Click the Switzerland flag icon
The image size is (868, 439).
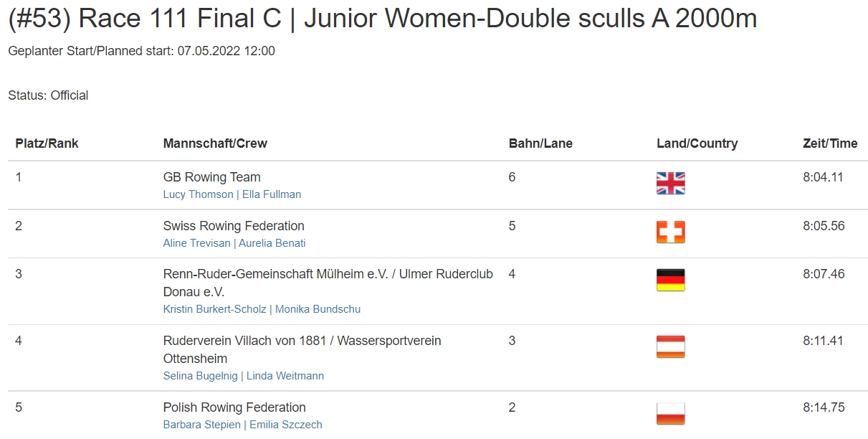[670, 232]
